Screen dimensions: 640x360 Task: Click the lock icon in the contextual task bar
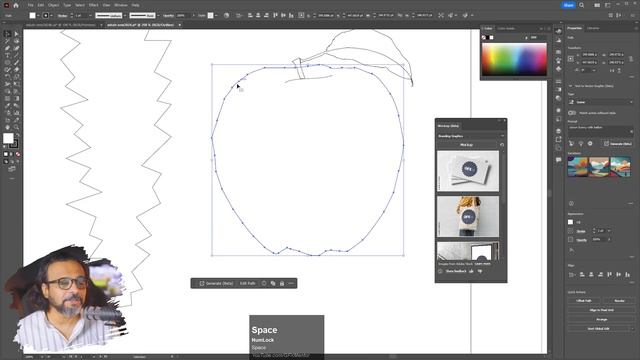click(282, 283)
